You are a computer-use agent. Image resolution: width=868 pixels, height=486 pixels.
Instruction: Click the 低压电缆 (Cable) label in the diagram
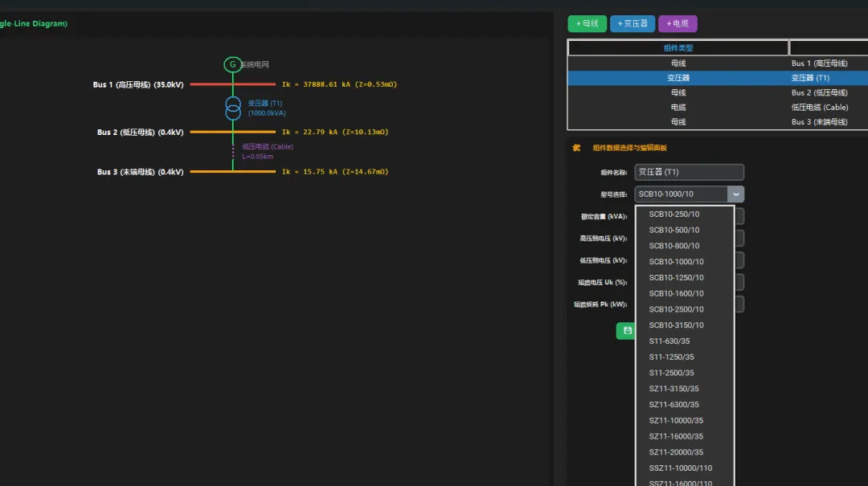pos(268,147)
